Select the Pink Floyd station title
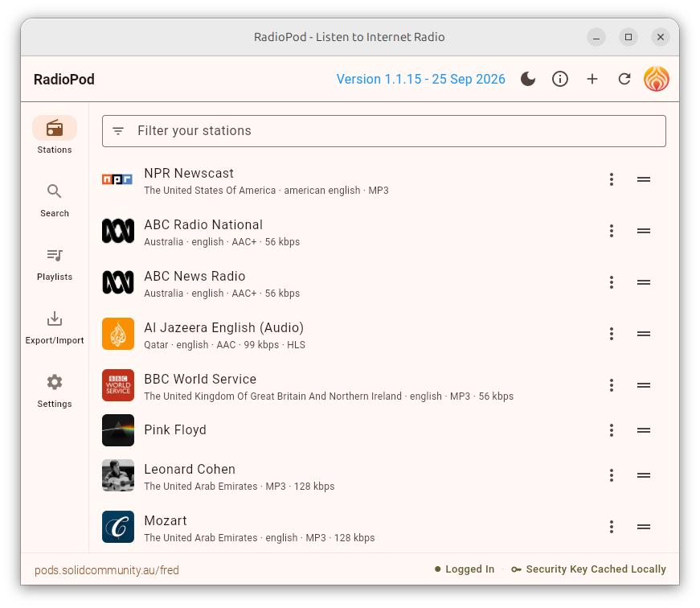The width and height of the screenshot is (700, 608). coord(175,429)
